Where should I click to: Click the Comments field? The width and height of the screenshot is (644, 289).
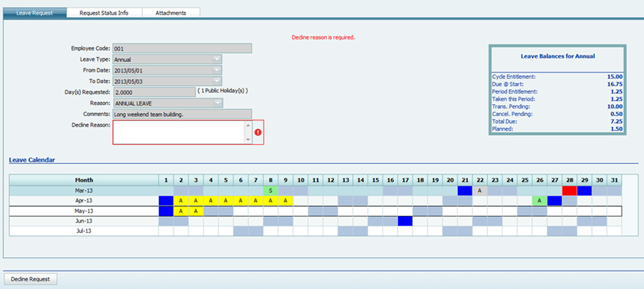182,114
